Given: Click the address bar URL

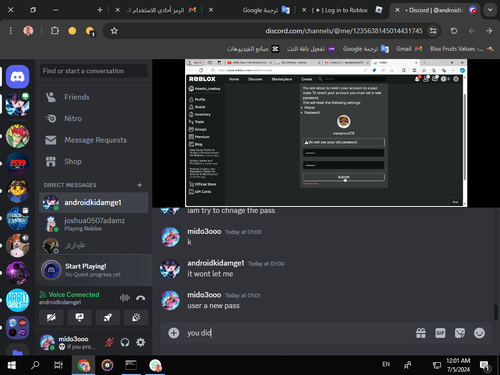Looking at the screenshot, I should [x=344, y=31].
